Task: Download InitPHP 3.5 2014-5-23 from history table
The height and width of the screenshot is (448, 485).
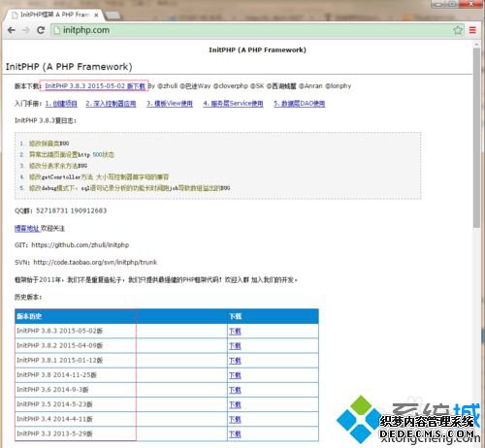Action: click(235, 404)
